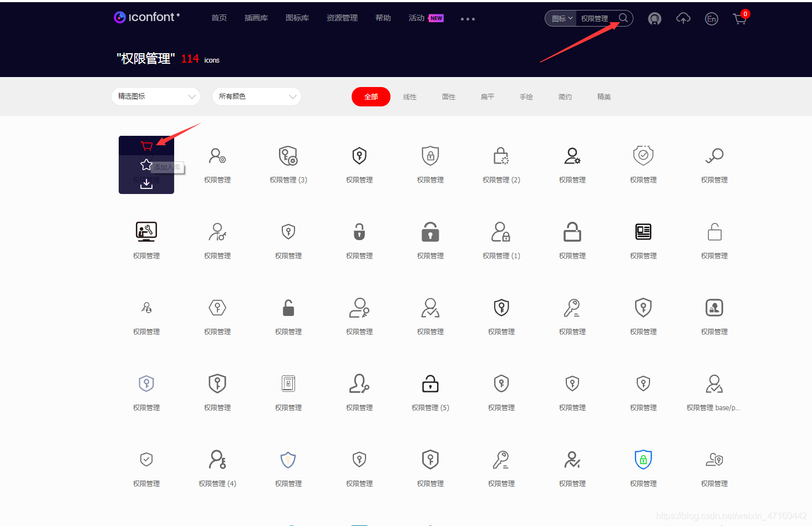The height and width of the screenshot is (526, 812).
Task: Select the blue shield with green lock icon
Action: coord(643,459)
